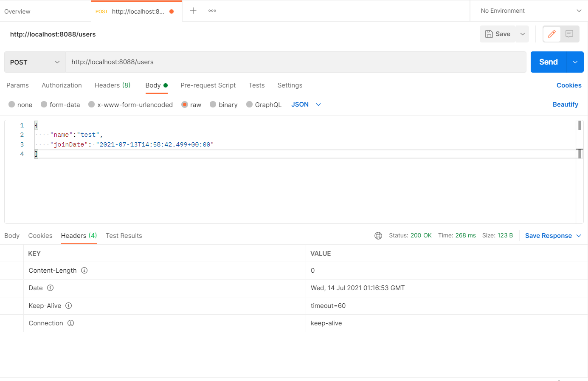Click the VALUE column header
Viewport: 588px width, 381px height.
click(321, 254)
